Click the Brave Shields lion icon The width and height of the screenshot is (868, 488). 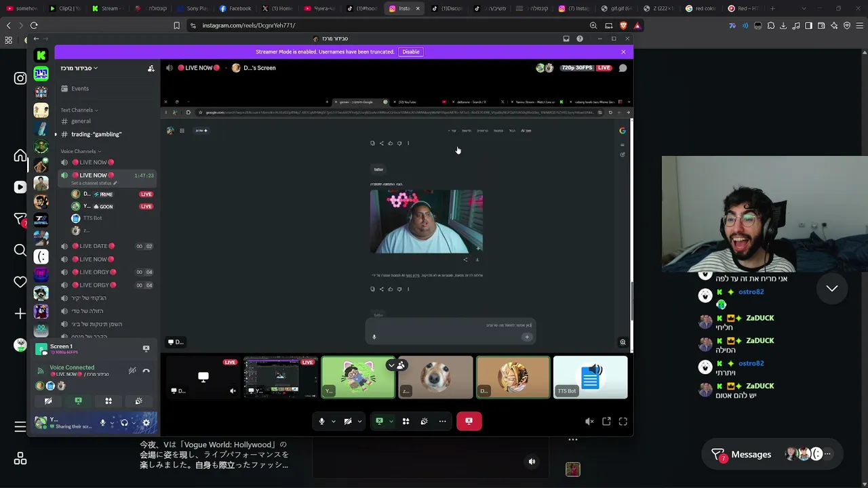[x=623, y=26]
